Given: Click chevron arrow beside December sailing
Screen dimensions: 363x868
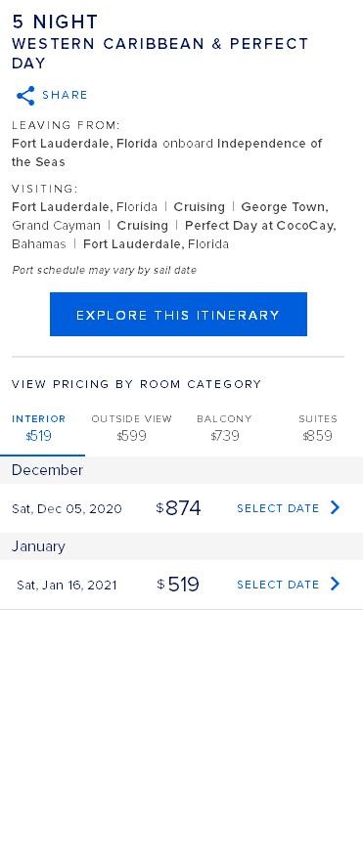Looking at the screenshot, I should point(335,507).
